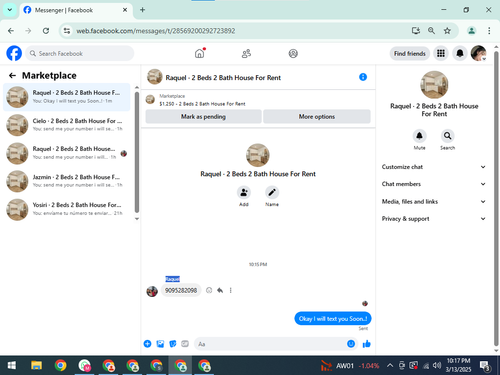The width and height of the screenshot is (500, 375).
Task: Add people to the chat
Action: coord(244,192)
